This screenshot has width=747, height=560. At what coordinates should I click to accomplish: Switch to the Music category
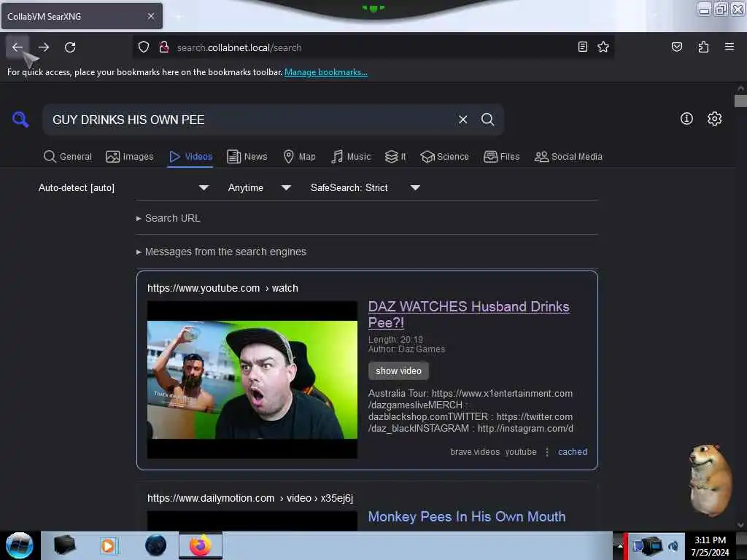pos(351,156)
